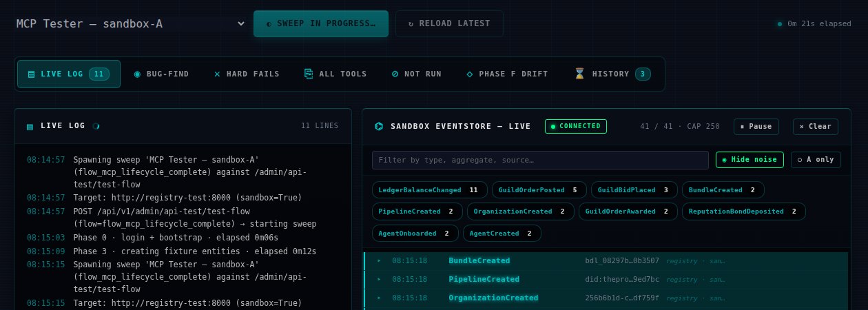Filter by GuildOrderAwarded chip
The width and height of the screenshot is (868, 310).
click(628, 211)
